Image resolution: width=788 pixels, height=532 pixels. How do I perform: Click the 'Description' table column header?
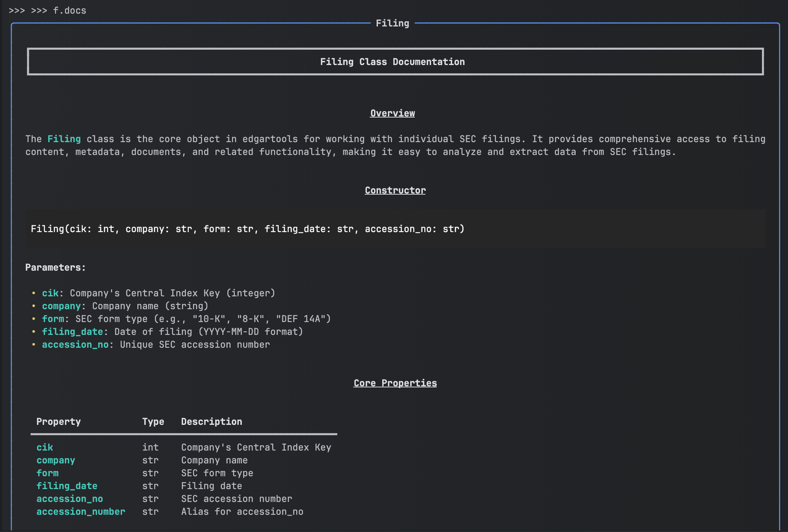click(212, 422)
